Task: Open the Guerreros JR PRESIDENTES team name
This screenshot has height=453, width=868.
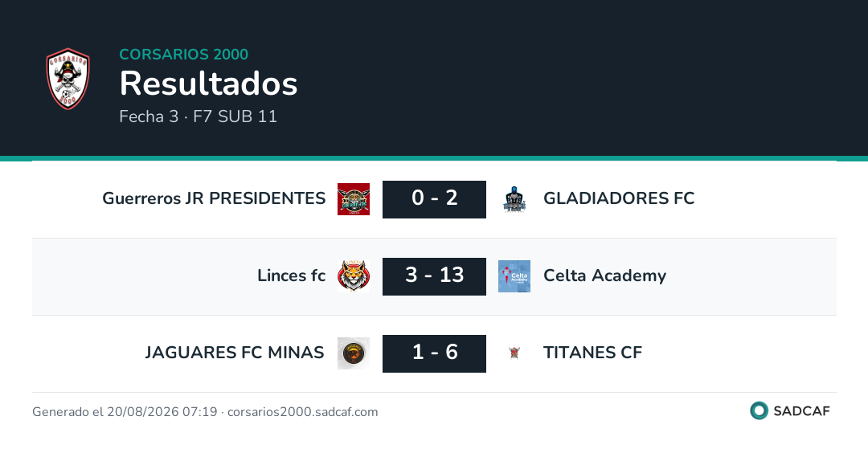Action: tap(214, 198)
